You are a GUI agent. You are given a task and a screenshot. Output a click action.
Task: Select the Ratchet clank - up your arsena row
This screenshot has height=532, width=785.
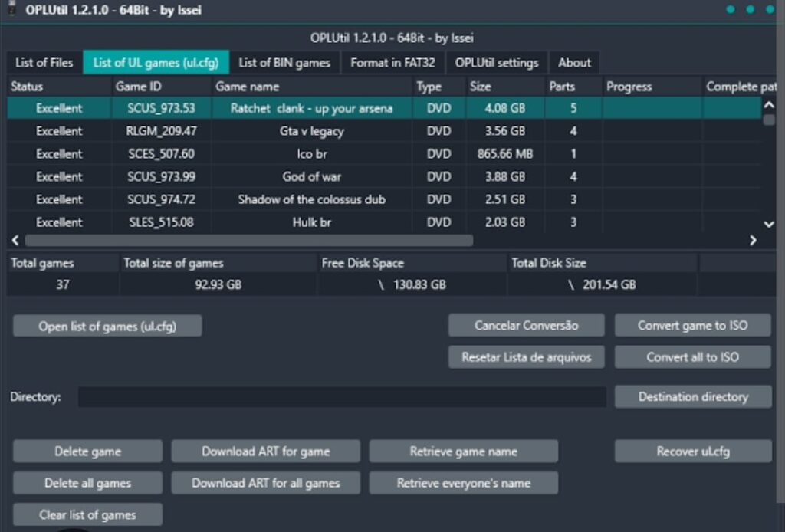(384, 108)
